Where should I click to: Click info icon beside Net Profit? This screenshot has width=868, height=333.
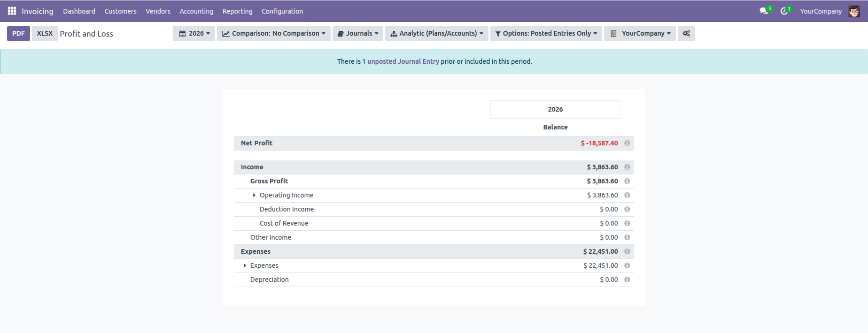click(627, 143)
